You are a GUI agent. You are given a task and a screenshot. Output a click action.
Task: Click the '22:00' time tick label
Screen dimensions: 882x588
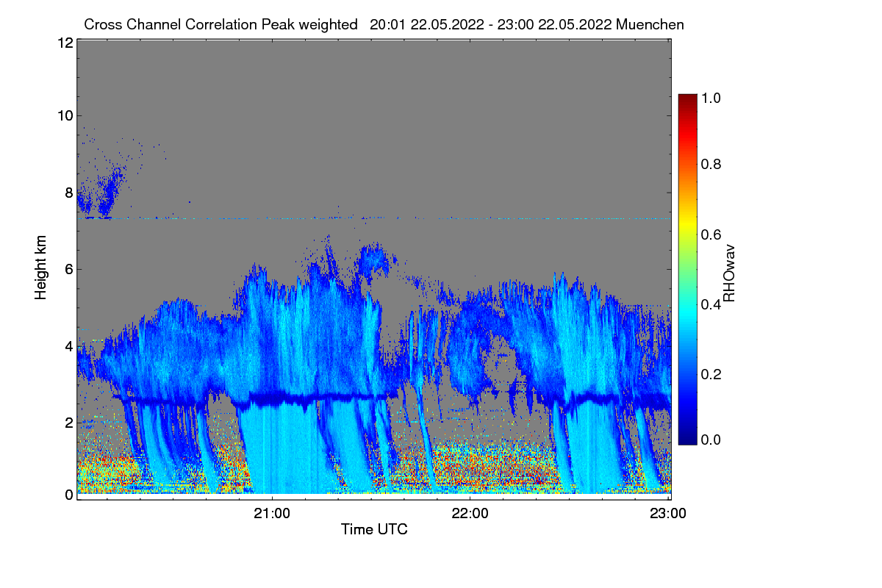click(x=470, y=513)
